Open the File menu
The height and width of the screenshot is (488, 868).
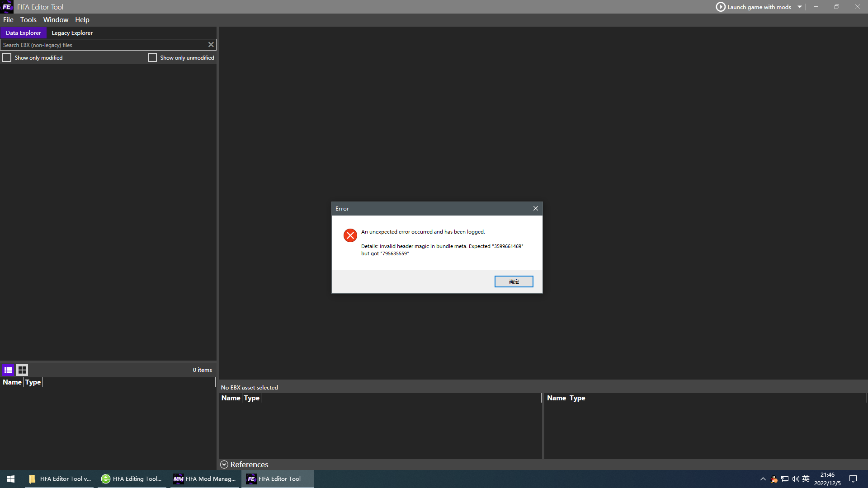pos(8,20)
